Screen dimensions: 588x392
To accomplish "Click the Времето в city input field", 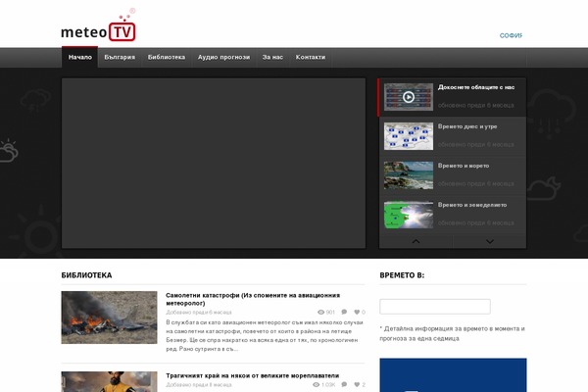I will [x=435, y=307].
